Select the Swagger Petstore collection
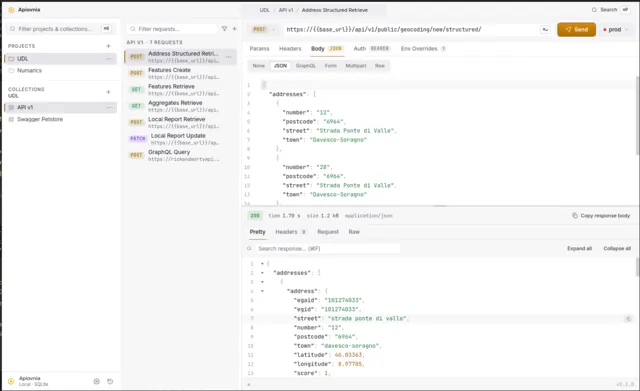 pos(60,119)
